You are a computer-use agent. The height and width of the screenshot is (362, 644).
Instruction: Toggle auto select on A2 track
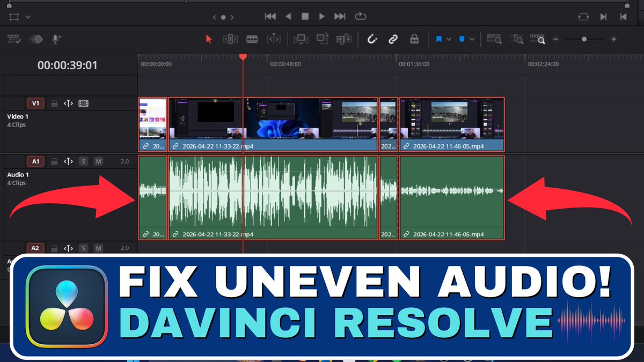(68, 248)
